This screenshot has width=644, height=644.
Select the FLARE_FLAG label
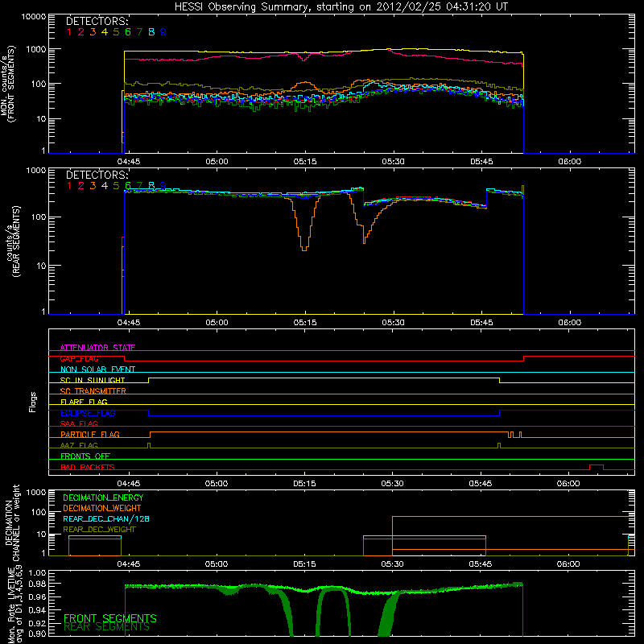84,402
